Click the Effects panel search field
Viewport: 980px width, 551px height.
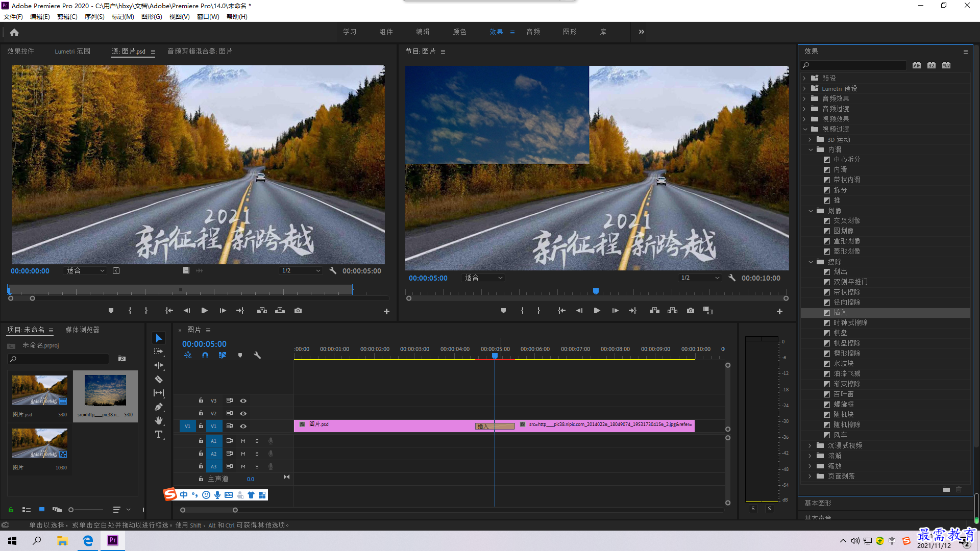point(854,65)
